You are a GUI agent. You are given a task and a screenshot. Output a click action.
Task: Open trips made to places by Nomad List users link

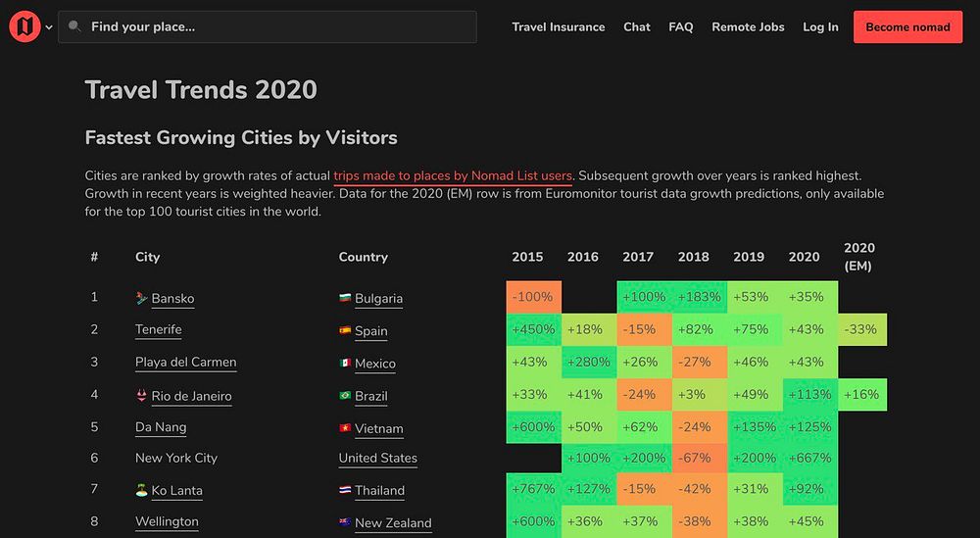click(x=453, y=176)
